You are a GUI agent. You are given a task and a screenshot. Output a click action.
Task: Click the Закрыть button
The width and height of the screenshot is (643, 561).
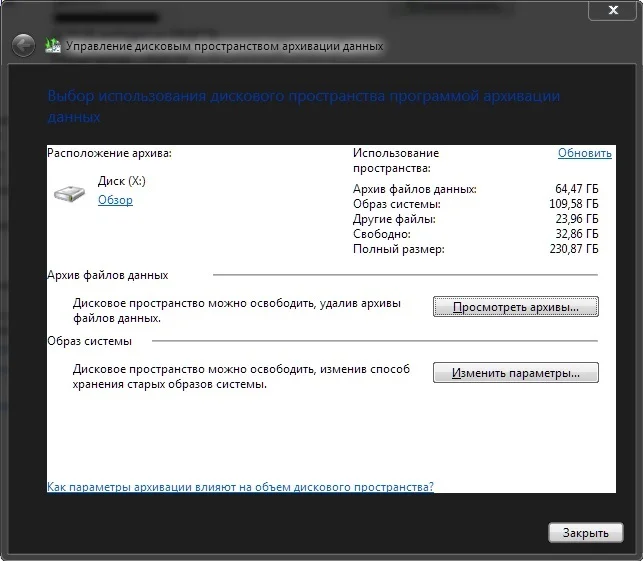coord(586,533)
